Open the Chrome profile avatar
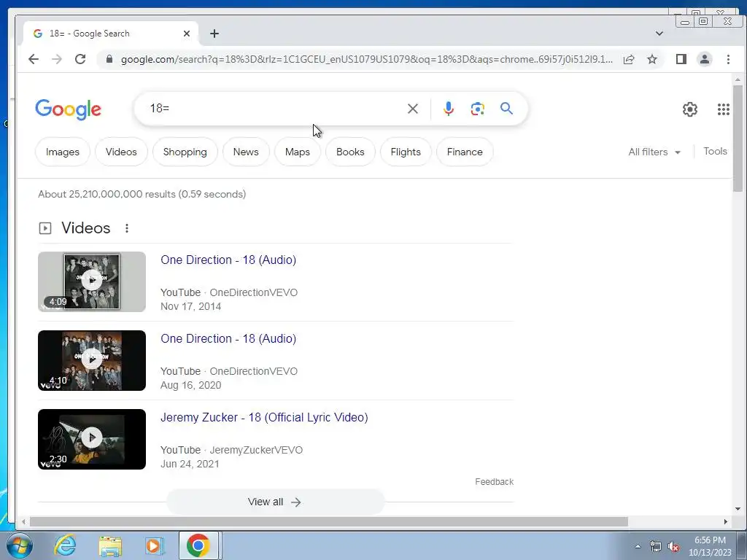Viewport: 747px width, 560px height. [705, 59]
